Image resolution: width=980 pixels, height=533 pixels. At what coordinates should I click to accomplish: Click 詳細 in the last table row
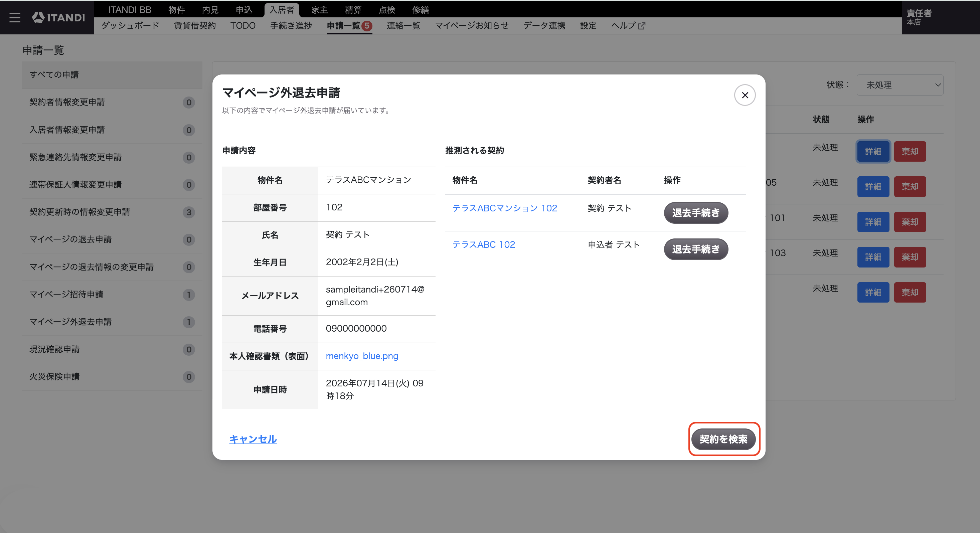click(x=873, y=292)
